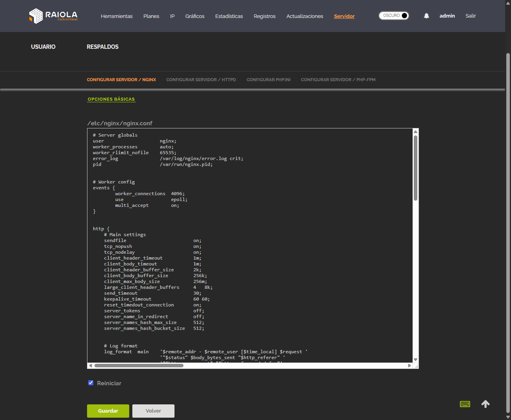The width and height of the screenshot is (511, 420).
Task: Click the scroll-to-top arrow icon
Action: click(x=486, y=404)
